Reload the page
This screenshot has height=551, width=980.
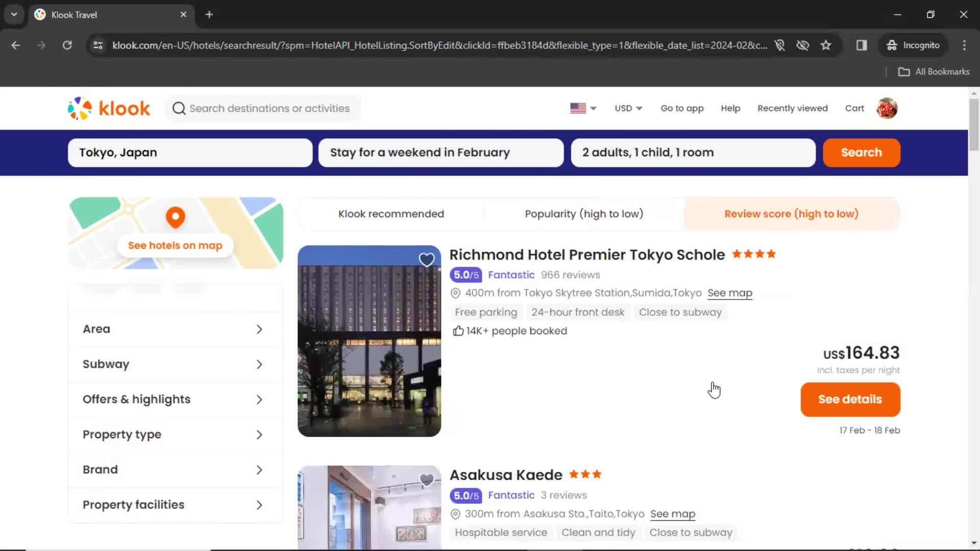pos(67,45)
